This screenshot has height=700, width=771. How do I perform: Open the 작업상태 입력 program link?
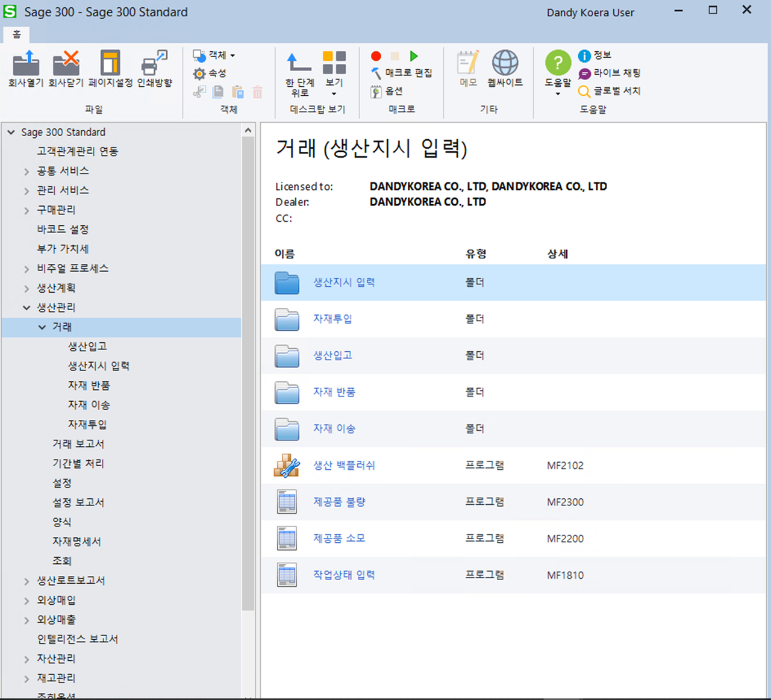(x=343, y=575)
